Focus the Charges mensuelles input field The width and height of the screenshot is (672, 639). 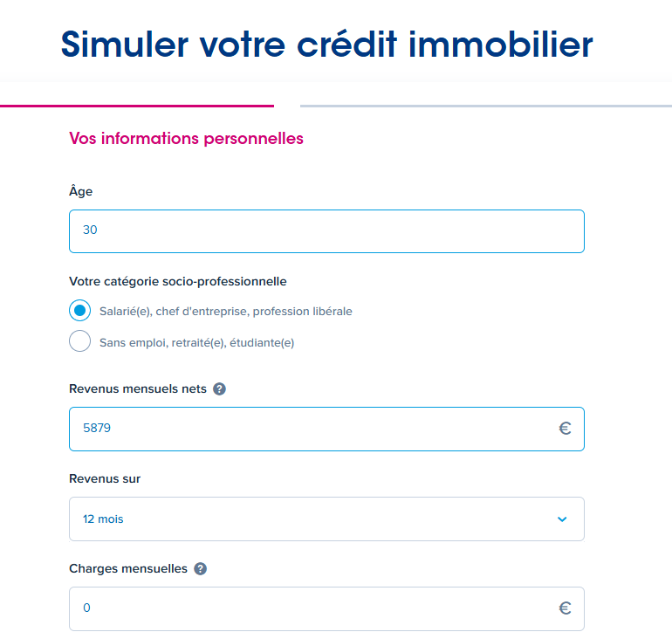click(x=326, y=609)
